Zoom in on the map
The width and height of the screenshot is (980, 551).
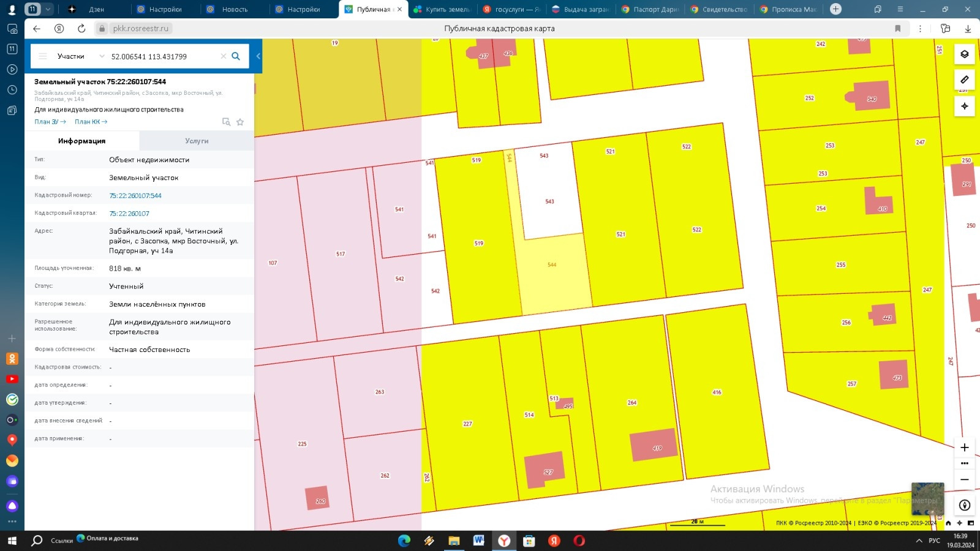click(964, 448)
